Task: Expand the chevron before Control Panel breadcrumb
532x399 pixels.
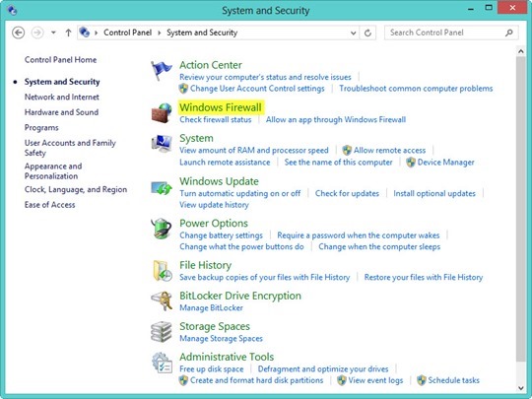Action: coord(96,33)
